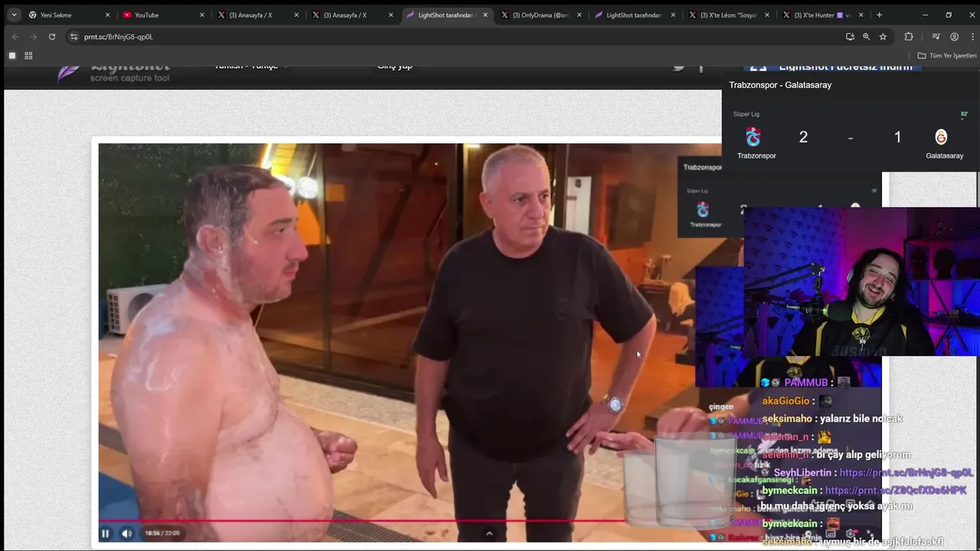Image resolution: width=980 pixels, height=551 pixels.
Task: View site information next to the URL
Action: point(73,37)
